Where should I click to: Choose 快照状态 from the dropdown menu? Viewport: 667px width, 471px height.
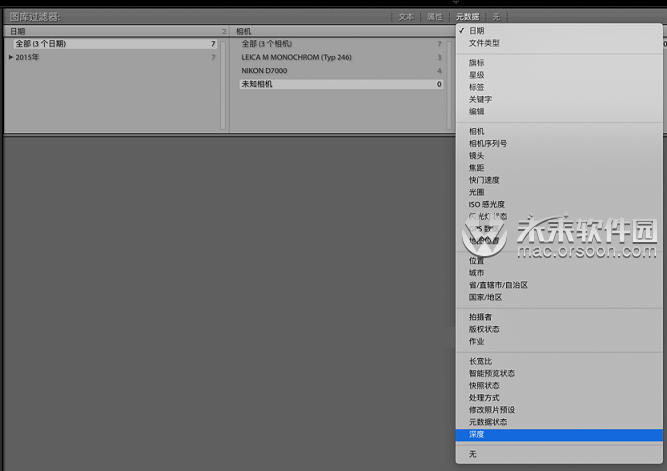pos(559,385)
